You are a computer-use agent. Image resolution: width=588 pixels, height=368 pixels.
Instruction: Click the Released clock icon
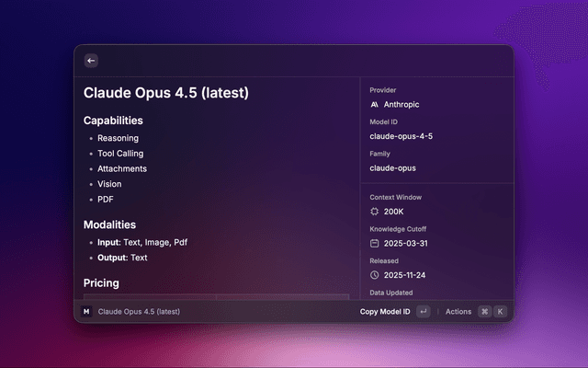coord(375,275)
